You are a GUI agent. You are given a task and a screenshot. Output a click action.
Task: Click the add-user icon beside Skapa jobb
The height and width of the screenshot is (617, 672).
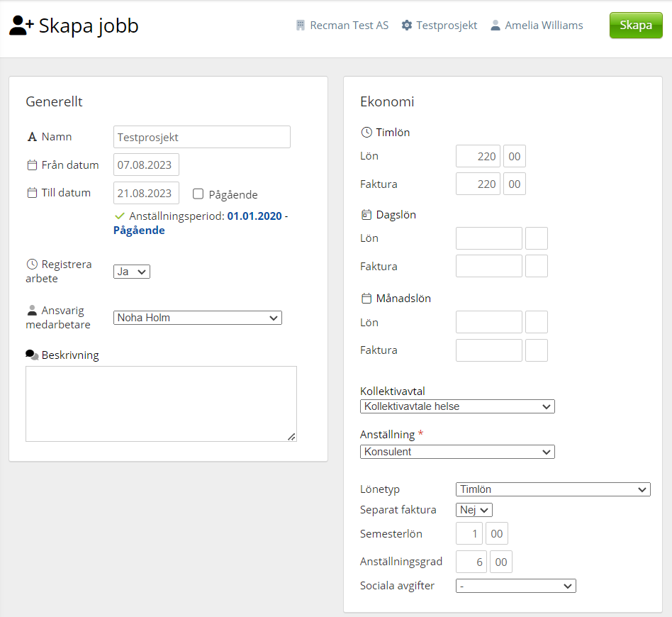(x=21, y=26)
